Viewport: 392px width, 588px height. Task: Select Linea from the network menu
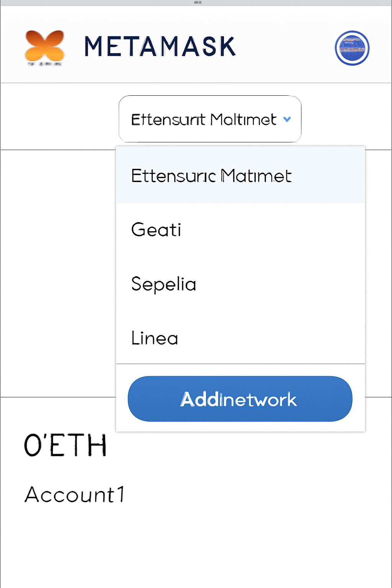click(x=154, y=338)
